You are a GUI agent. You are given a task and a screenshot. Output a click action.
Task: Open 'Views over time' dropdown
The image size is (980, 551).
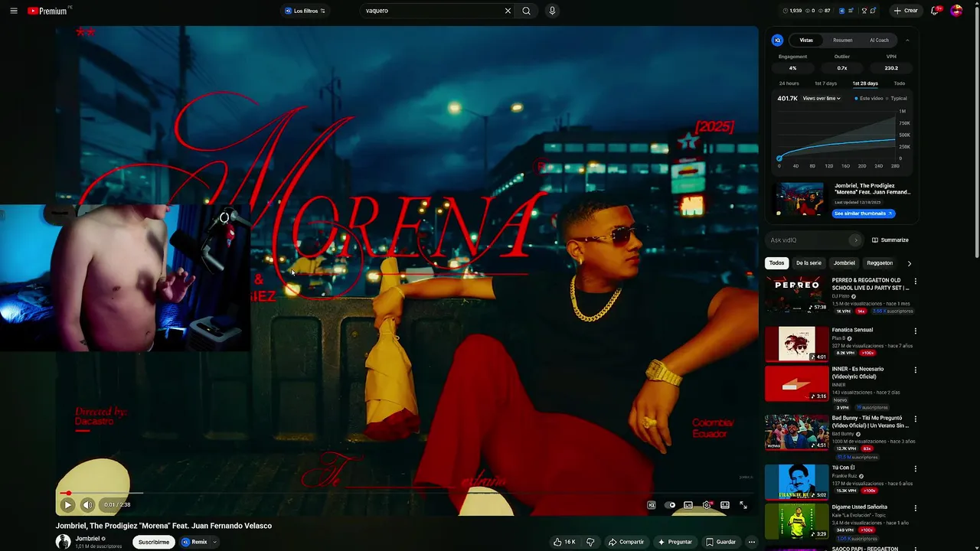[822, 98]
